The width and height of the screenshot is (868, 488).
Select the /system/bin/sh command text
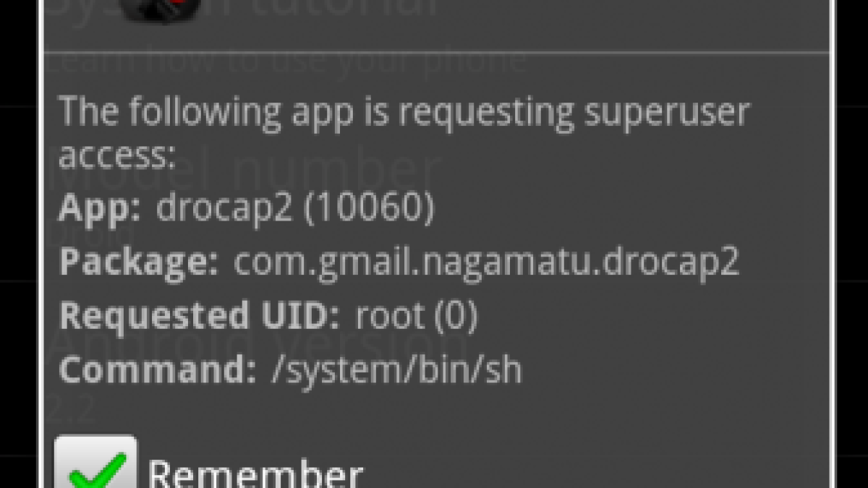[396, 369]
